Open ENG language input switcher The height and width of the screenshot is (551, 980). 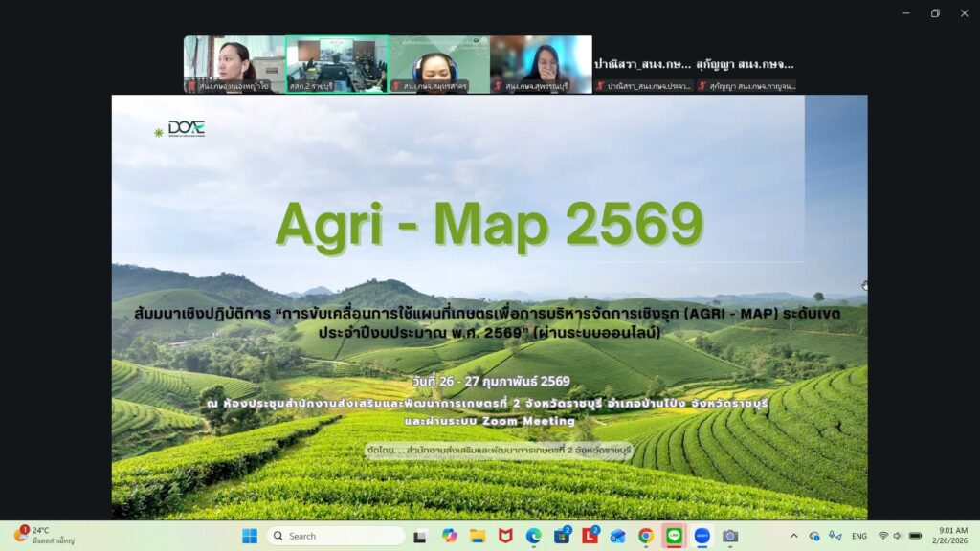point(859,536)
